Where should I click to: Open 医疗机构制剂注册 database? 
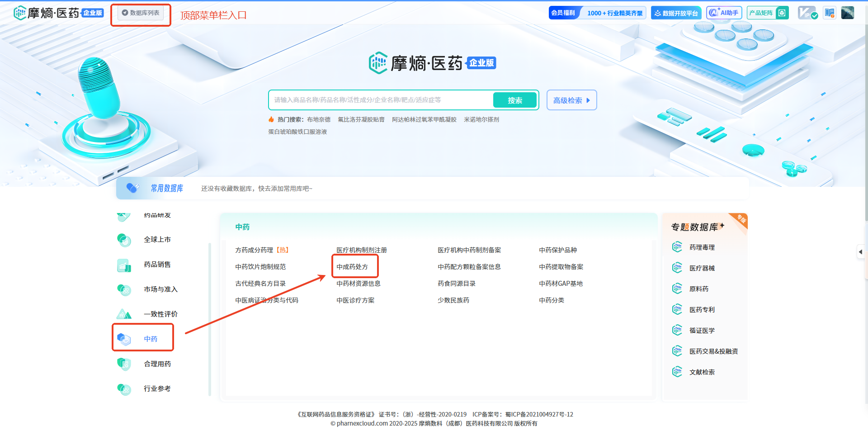click(362, 250)
